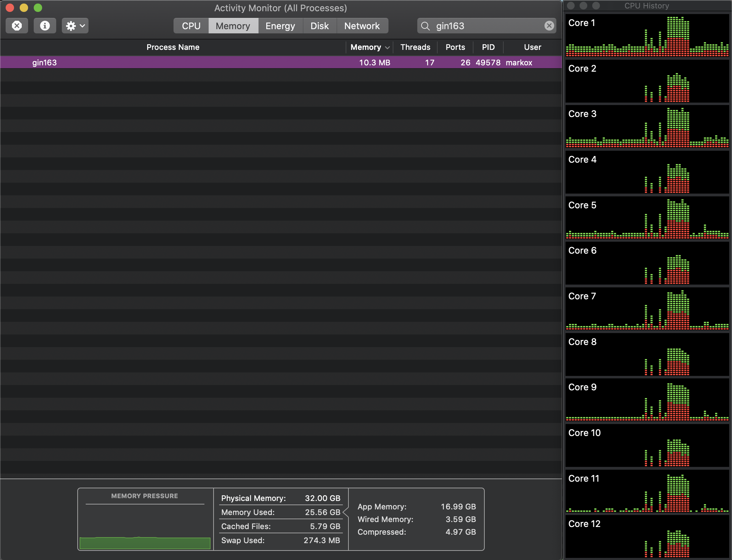This screenshot has height=560, width=732.
Task: Sort by Process Name column header
Action: [173, 47]
